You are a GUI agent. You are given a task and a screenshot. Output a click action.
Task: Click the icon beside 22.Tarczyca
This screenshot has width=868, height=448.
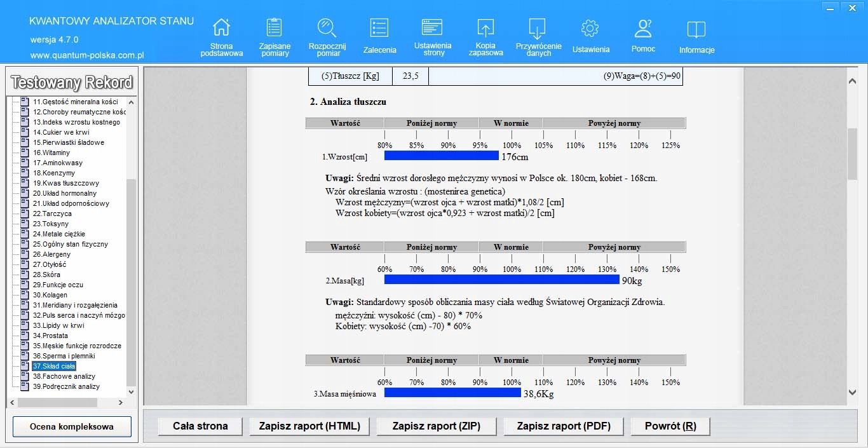pyautogui.click(x=25, y=214)
